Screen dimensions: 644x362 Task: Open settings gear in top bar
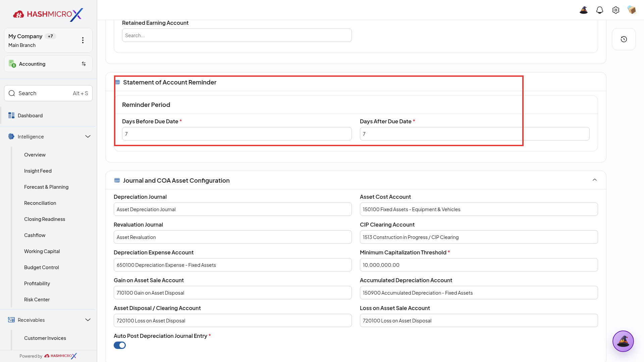tap(616, 10)
